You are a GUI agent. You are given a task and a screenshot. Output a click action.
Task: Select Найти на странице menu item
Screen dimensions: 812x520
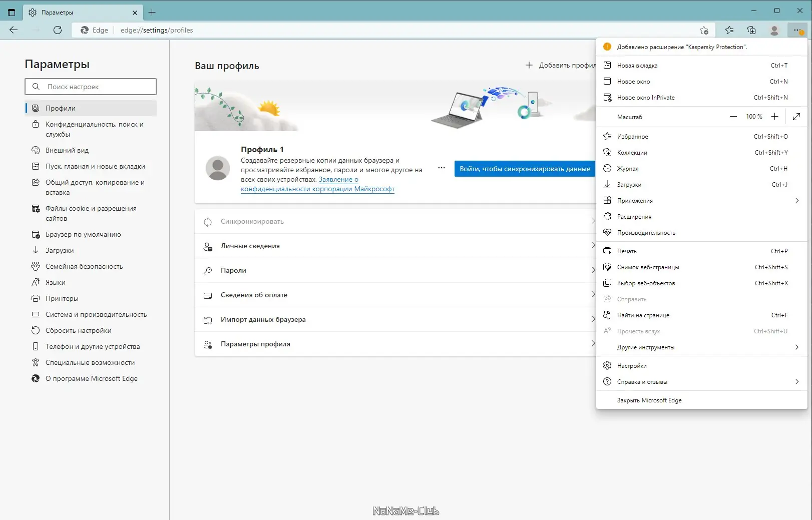(x=702, y=315)
